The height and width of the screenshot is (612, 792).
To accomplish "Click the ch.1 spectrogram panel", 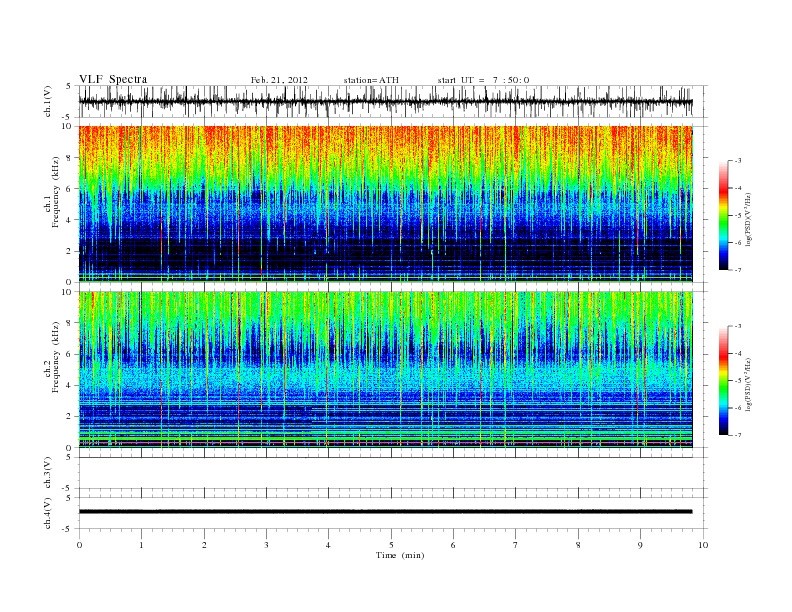I will pos(385,203).
